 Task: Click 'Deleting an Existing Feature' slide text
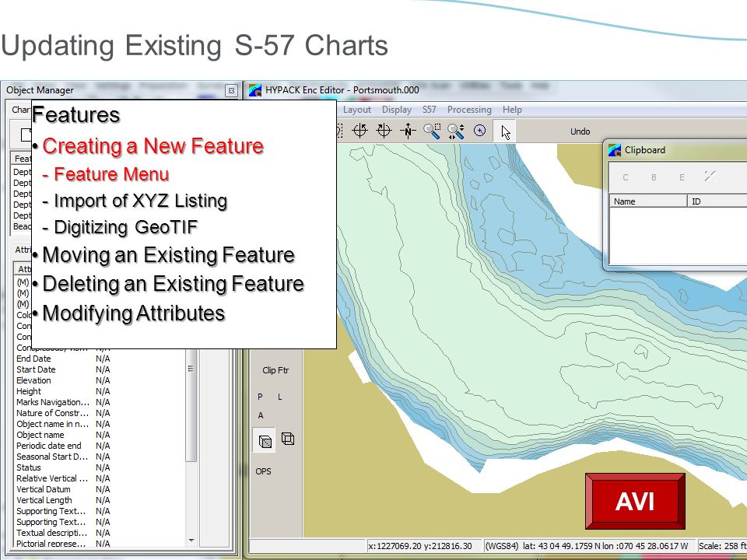pos(174,284)
